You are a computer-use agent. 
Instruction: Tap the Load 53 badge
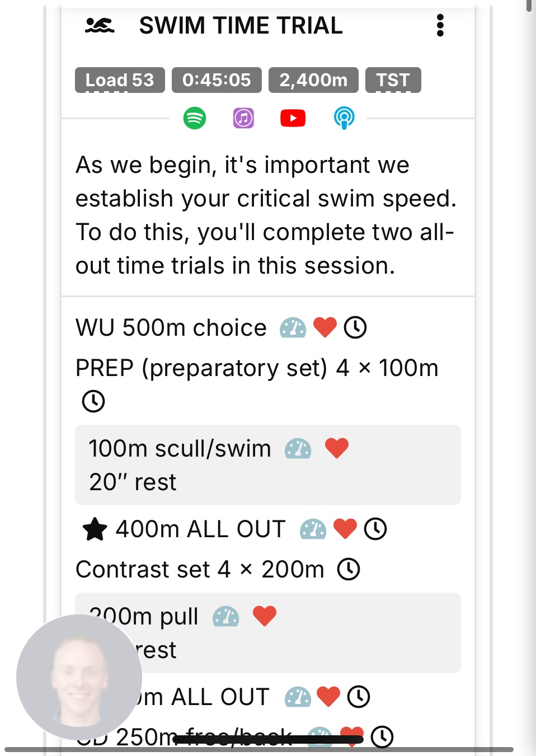click(120, 80)
